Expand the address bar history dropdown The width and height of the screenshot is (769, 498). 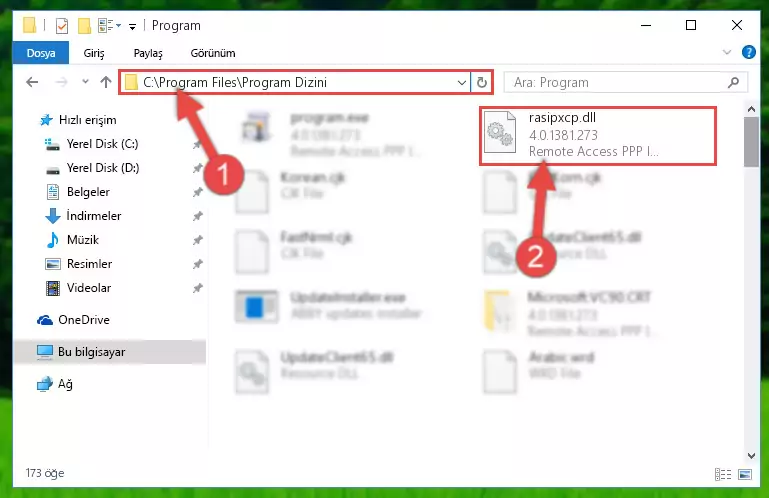461,82
